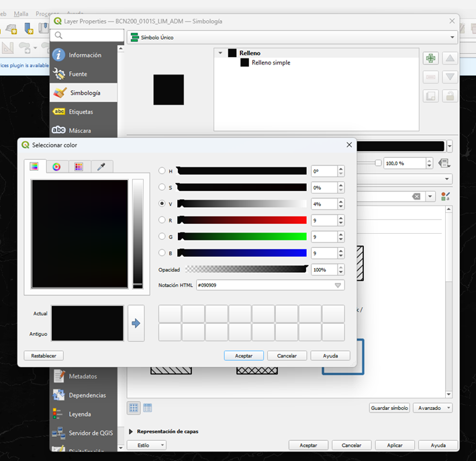This screenshot has height=461, width=476.
Task: Close the Seleccionar color dialog
Action: [349, 145]
